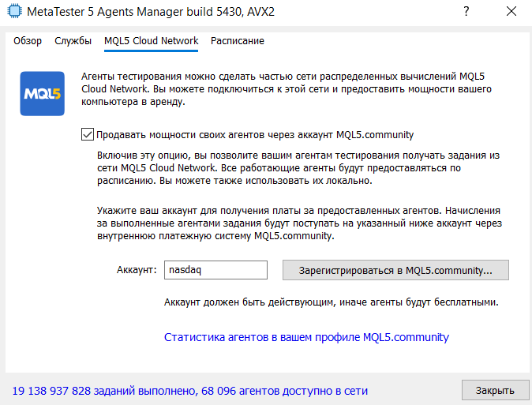Uncheck the Продавать мощности своих агентов checkbox
532x405 pixels.
point(87,134)
